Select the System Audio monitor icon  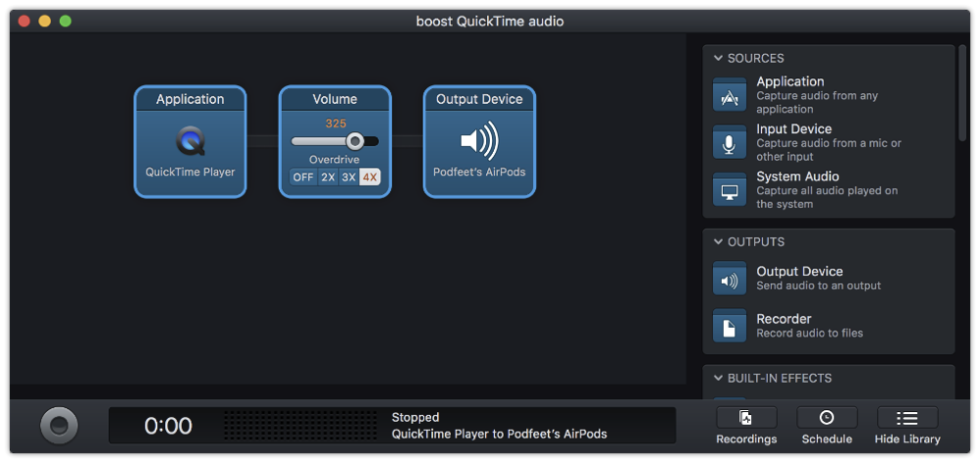pos(730,189)
